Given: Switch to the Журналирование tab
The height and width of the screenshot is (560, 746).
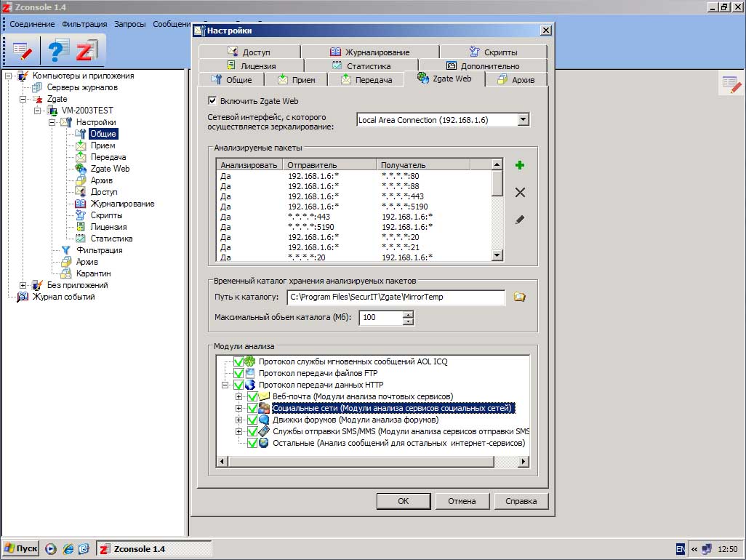Looking at the screenshot, I should coord(369,52).
